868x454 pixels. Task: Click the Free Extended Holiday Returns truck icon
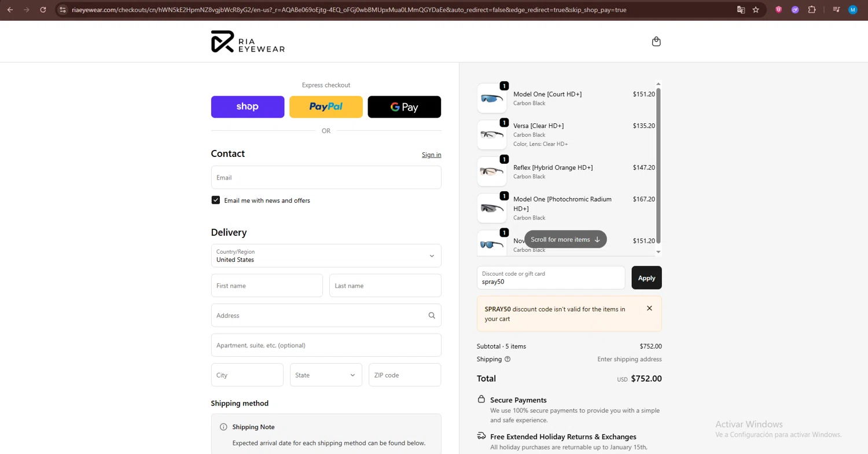[481, 436]
